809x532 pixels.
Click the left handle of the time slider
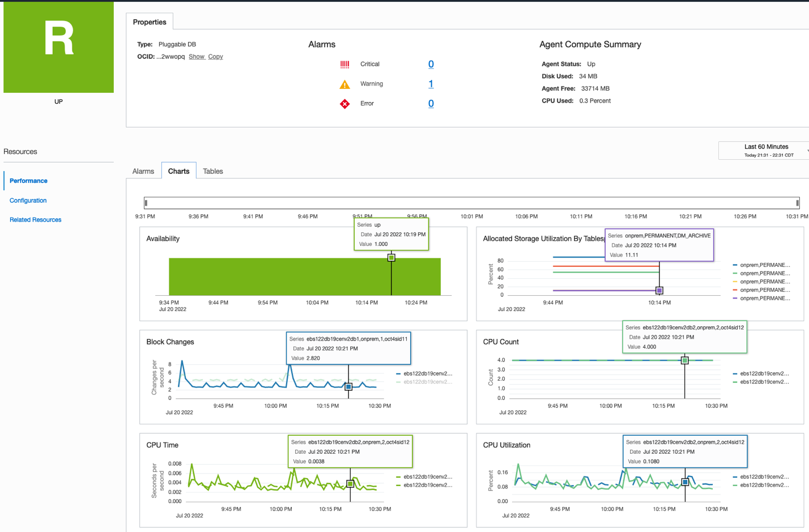(x=146, y=203)
